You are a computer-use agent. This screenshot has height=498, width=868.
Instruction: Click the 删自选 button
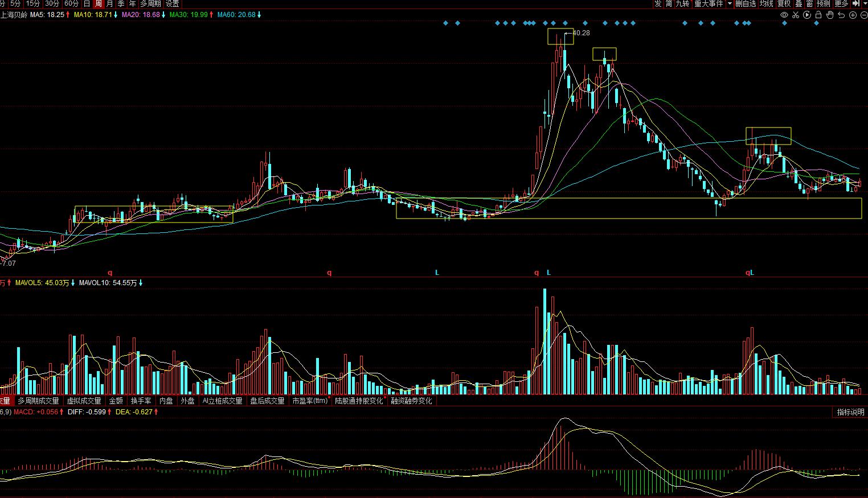746,3
